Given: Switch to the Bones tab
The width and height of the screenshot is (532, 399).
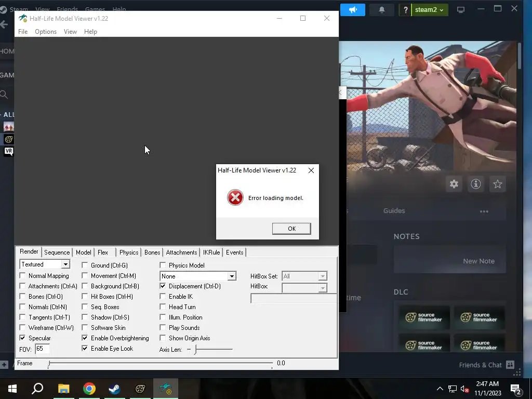Looking at the screenshot, I should coord(152,252).
